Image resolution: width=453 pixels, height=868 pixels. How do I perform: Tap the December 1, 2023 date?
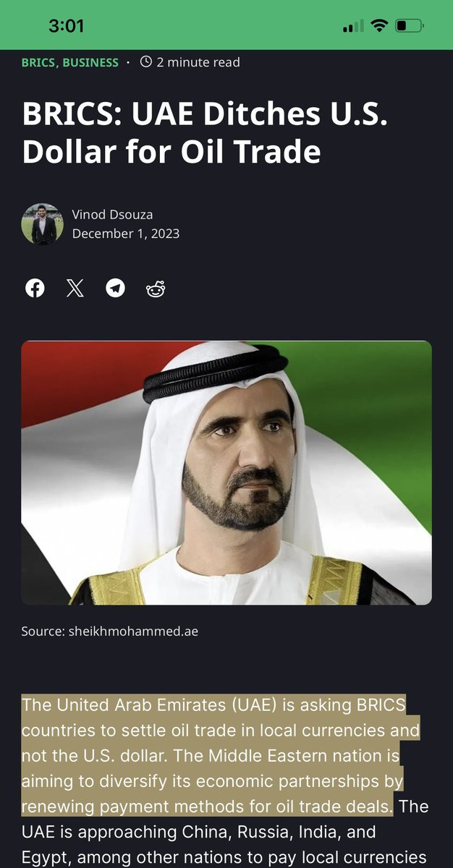pyautogui.click(x=125, y=234)
